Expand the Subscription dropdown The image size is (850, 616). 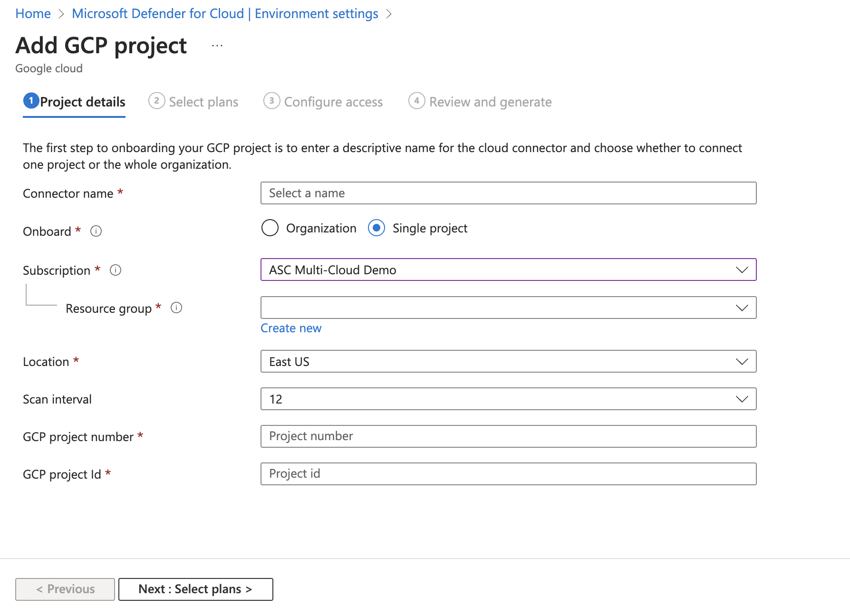point(508,270)
